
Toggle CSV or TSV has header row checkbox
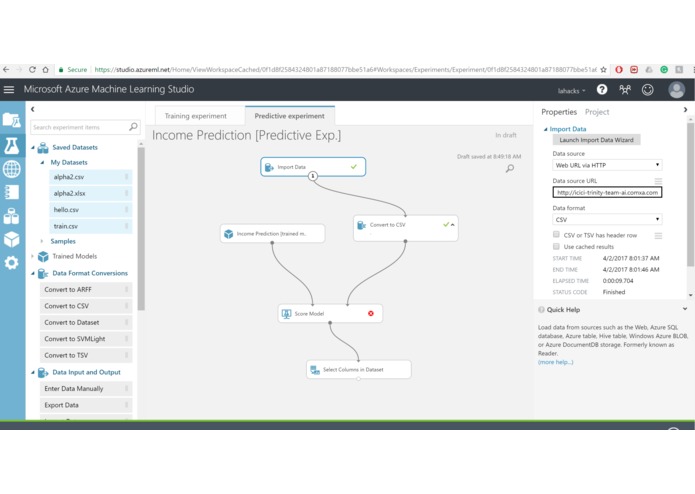556,234
